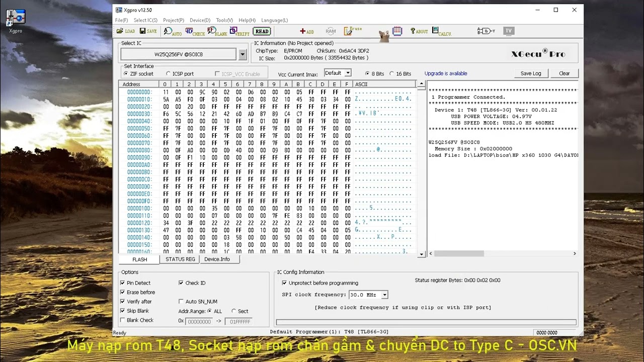
Task: Open the Xgpro desktop shortcut
Action: pyautogui.click(x=16, y=21)
